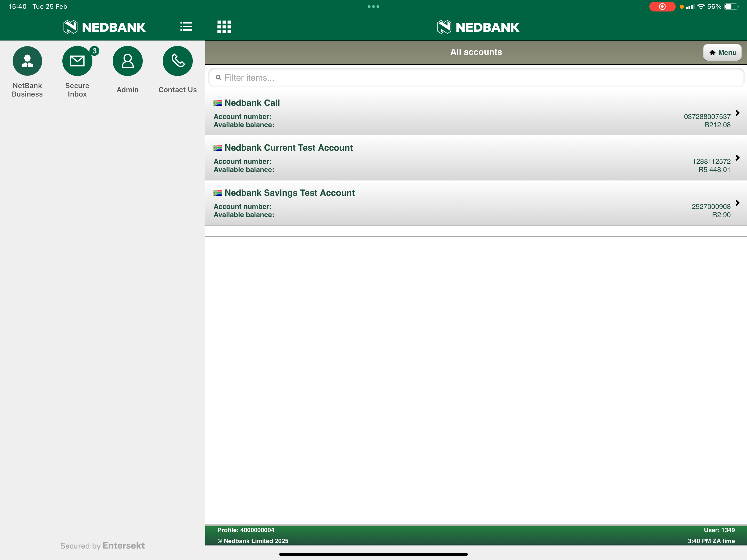
Task: Click account number 1288112572
Action: coord(711,161)
